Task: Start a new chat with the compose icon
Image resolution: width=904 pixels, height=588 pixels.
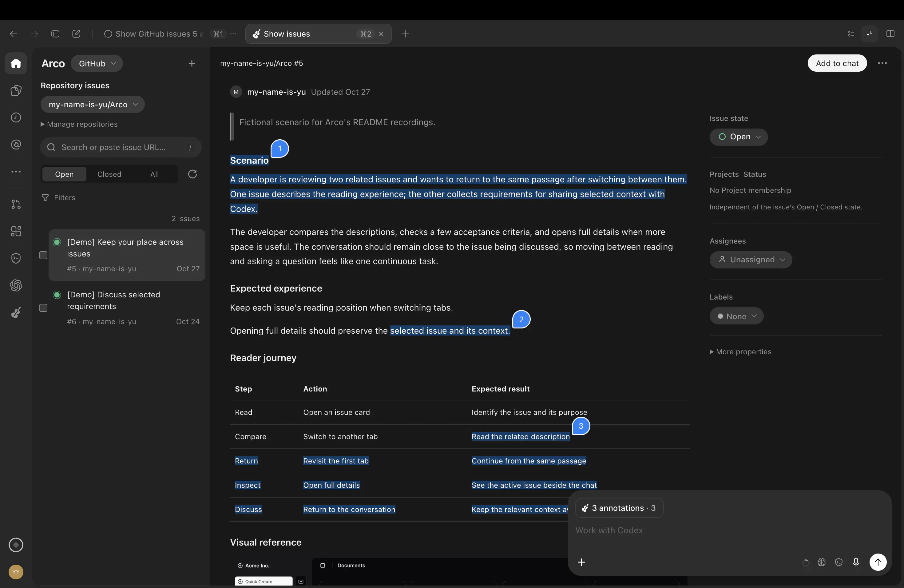Action: coord(76,34)
